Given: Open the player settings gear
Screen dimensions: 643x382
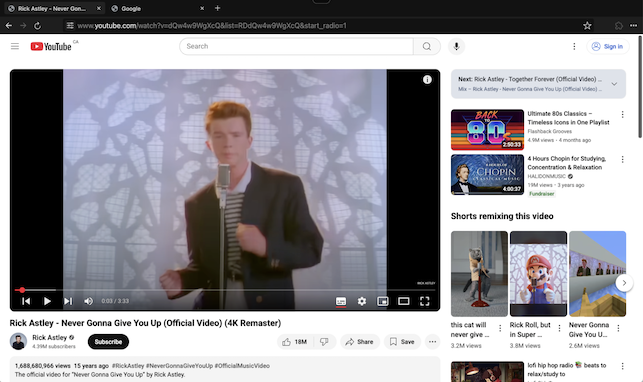Looking at the screenshot, I should click(362, 301).
